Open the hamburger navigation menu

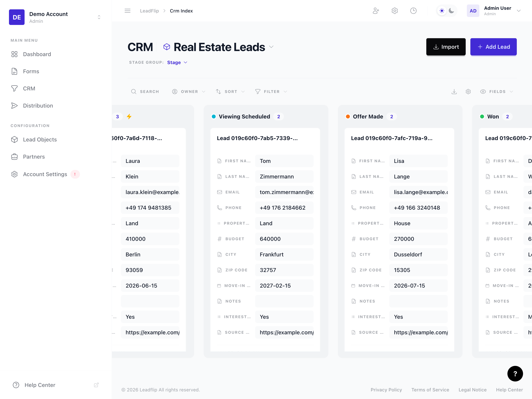128,11
